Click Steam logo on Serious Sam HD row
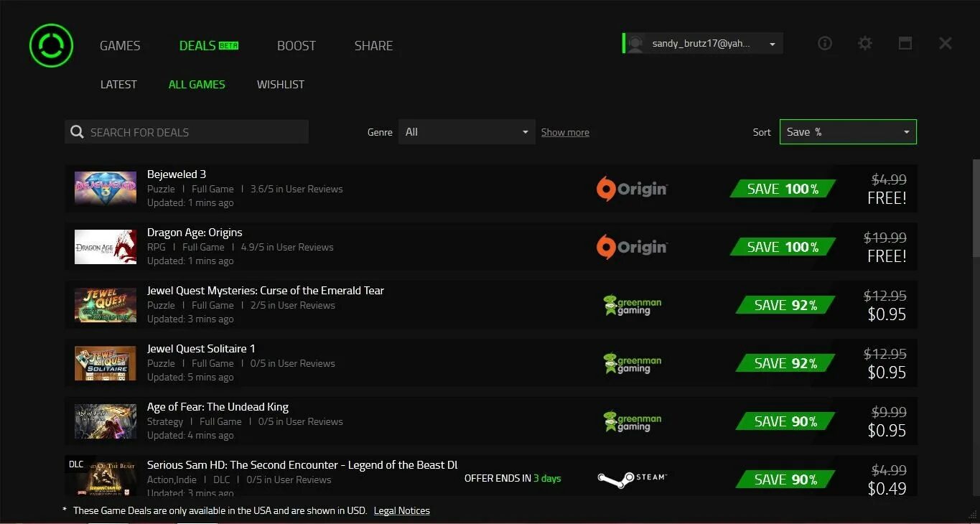The width and height of the screenshot is (980, 524). (632, 479)
